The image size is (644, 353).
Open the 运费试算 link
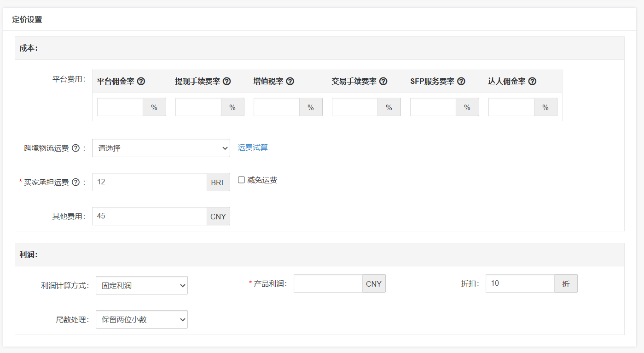pos(253,147)
